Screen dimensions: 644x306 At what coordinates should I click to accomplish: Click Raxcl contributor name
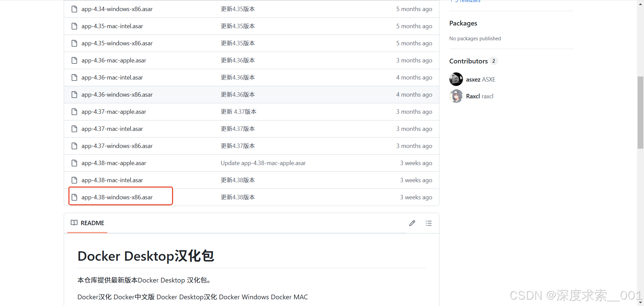pyautogui.click(x=480, y=96)
